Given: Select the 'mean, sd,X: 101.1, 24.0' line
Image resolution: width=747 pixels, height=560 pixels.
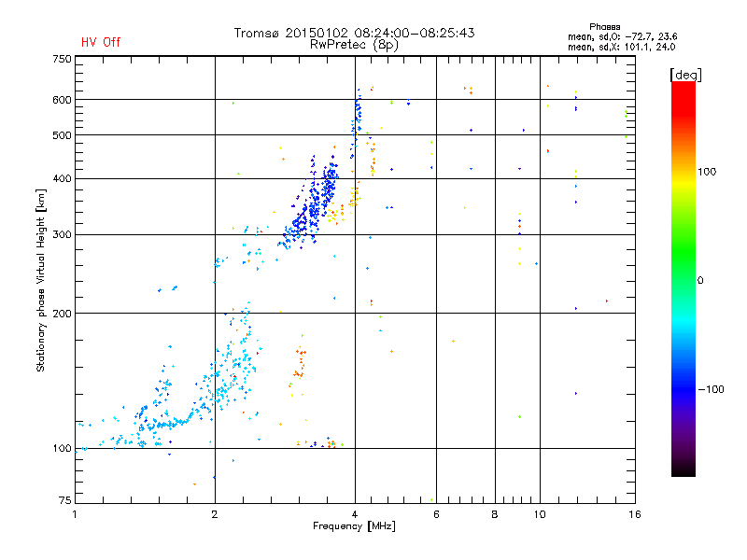Looking at the screenshot, I should pos(621,47).
